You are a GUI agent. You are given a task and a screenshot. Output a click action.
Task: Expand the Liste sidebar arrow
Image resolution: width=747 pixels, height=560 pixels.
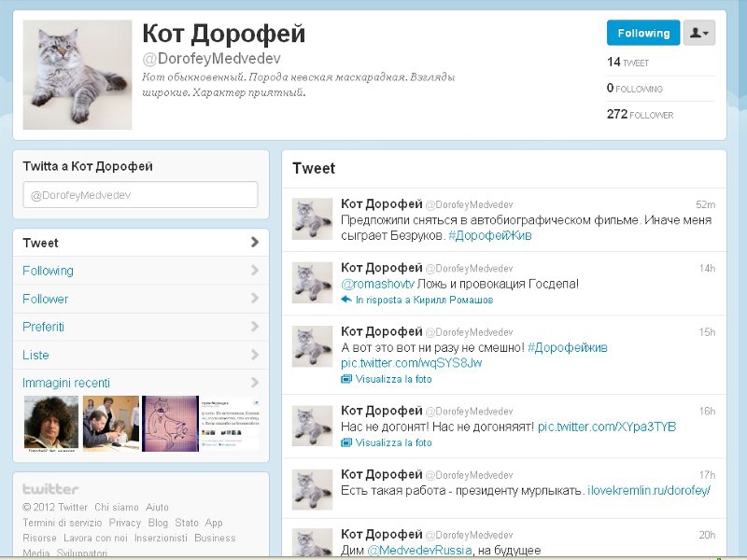click(254, 355)
